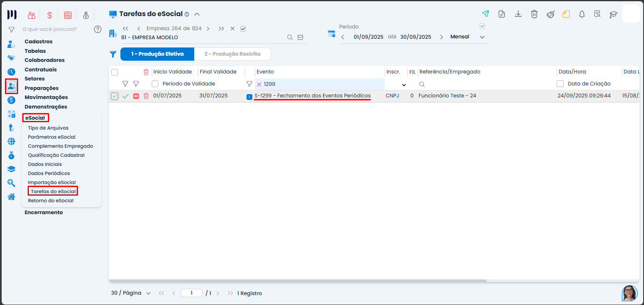Screen dimensions: 644x305
Task: Open the S-1299 Fechamento dos Eventos Periódicos event
Action: (313, 96)
